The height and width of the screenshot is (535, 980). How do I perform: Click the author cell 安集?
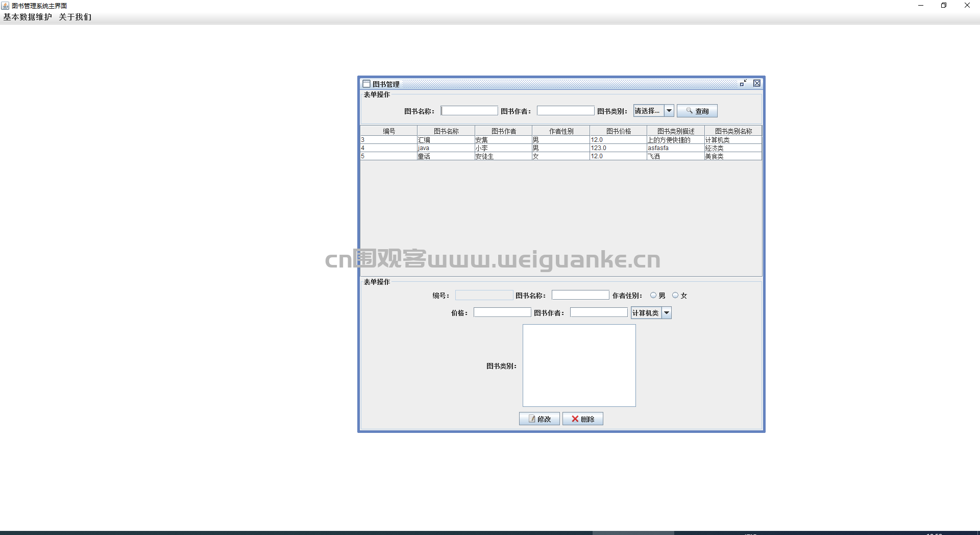click(503, 139)
